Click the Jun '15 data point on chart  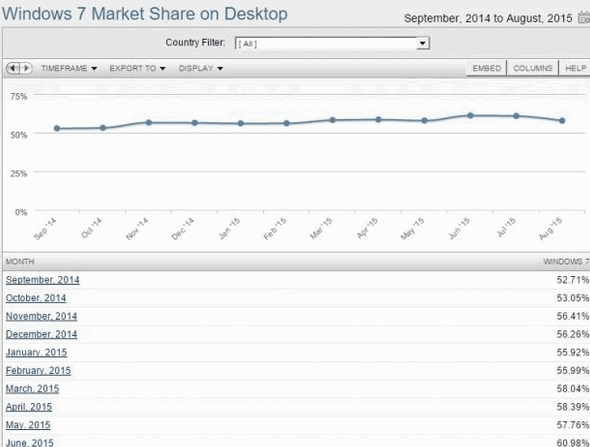click(x=470, y=116)
